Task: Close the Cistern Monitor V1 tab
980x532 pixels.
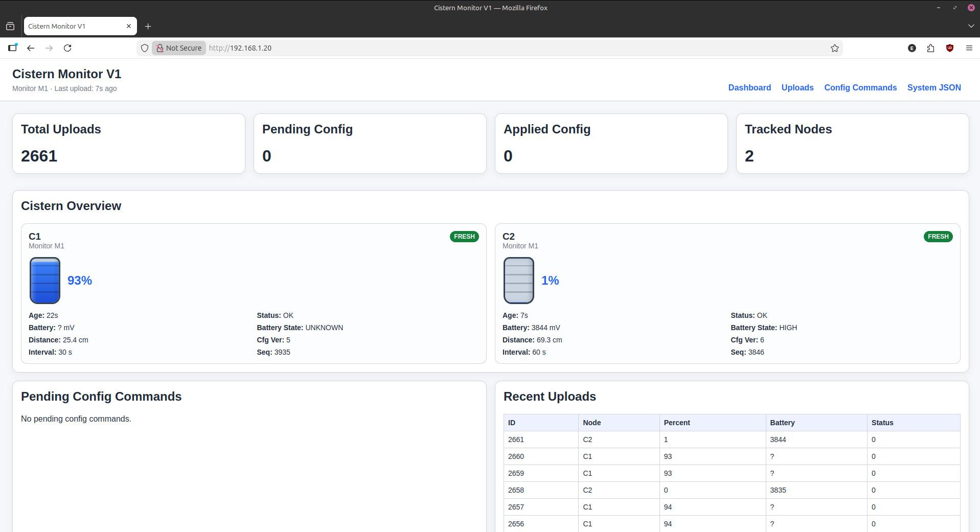Action: pyautogui.click(x=129, y=26)
